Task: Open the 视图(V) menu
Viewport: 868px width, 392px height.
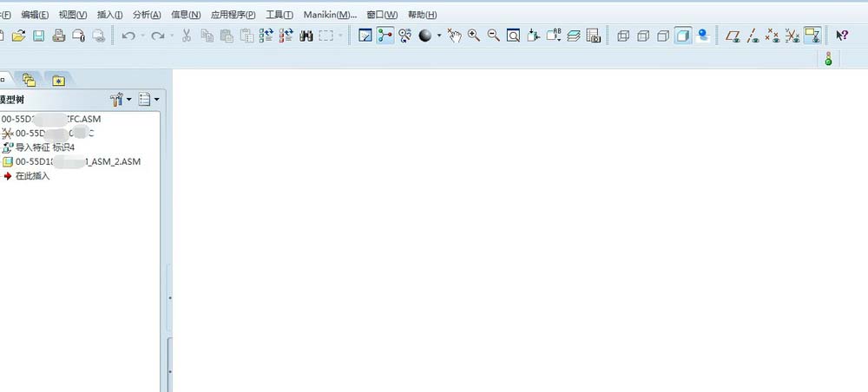Action: (x=73, y=15)
